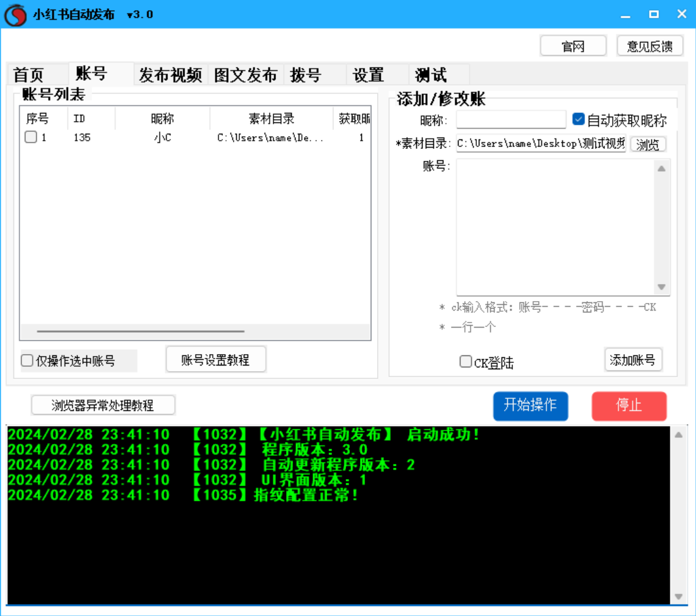Click the 自动更新程序版本: 2 log line
696x616 pixels.
(x=212, y=465)
